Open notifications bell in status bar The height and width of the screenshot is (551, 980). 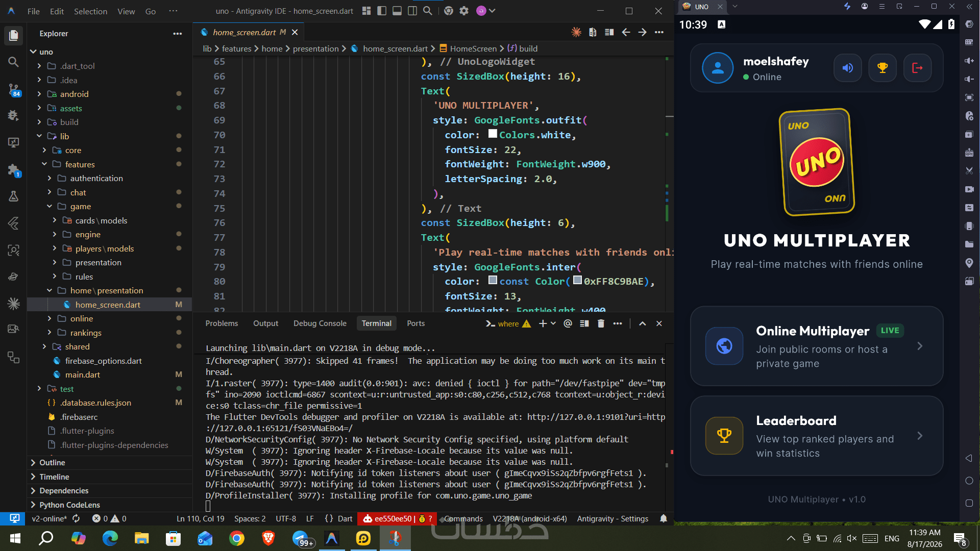click(x=664, y=519)
